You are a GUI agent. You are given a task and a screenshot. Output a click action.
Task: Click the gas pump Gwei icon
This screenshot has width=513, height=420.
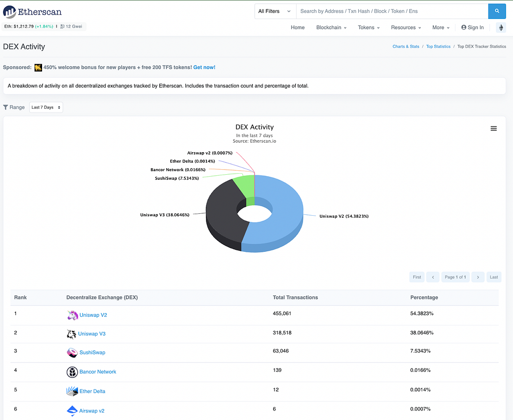62,27
